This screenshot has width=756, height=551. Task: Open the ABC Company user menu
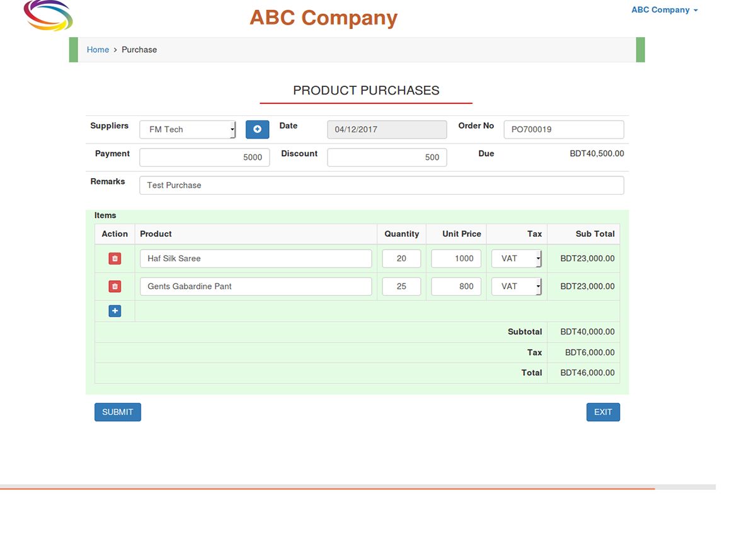tap(664, 10)
